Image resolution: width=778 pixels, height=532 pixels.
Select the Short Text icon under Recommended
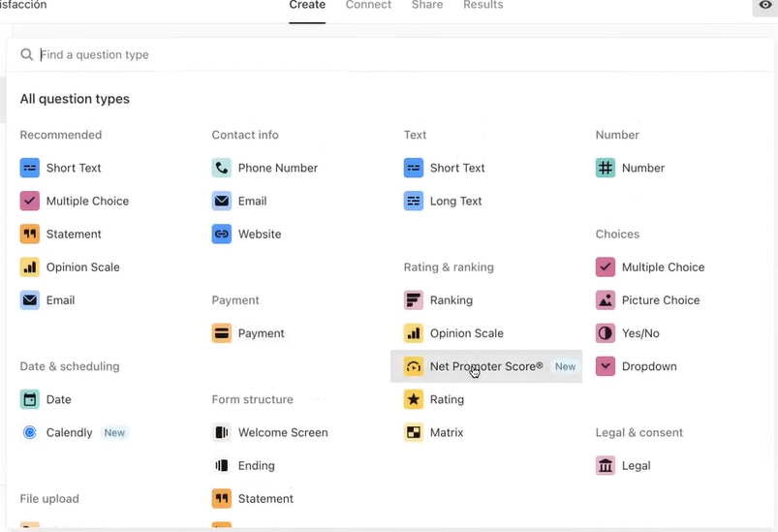30,168
